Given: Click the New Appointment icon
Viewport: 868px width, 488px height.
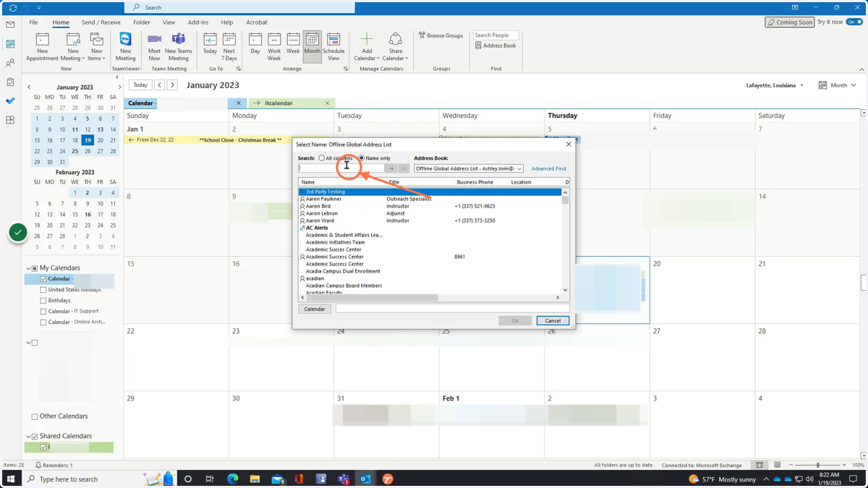Looking at the screenshot, I should coord(42,47).
